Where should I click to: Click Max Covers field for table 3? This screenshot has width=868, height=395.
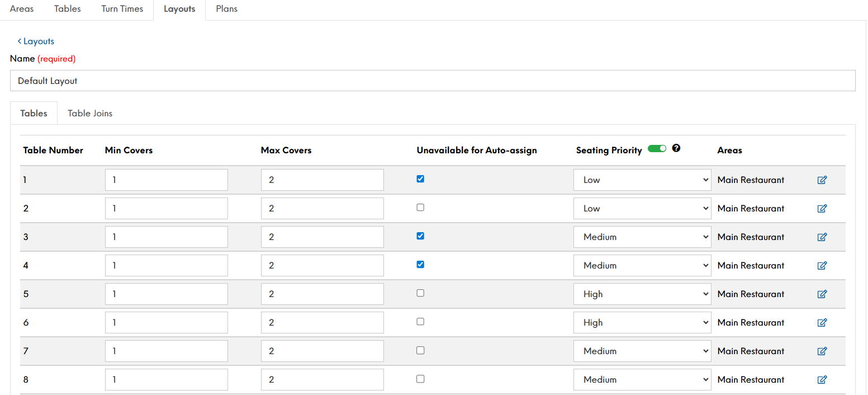point(322,237)
